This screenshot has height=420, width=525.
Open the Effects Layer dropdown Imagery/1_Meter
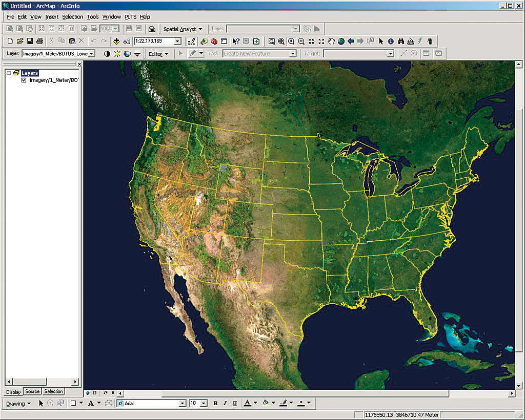pos(91,53)
